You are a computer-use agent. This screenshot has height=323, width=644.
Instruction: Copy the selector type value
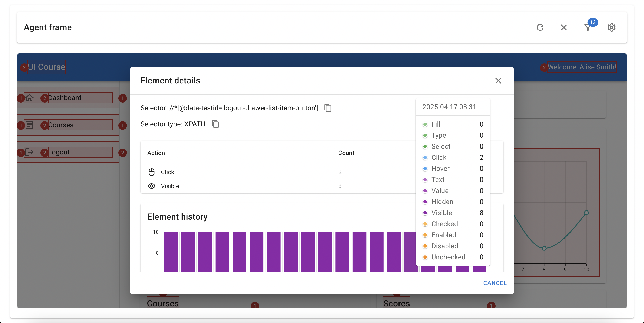click(x=215, y=124)
